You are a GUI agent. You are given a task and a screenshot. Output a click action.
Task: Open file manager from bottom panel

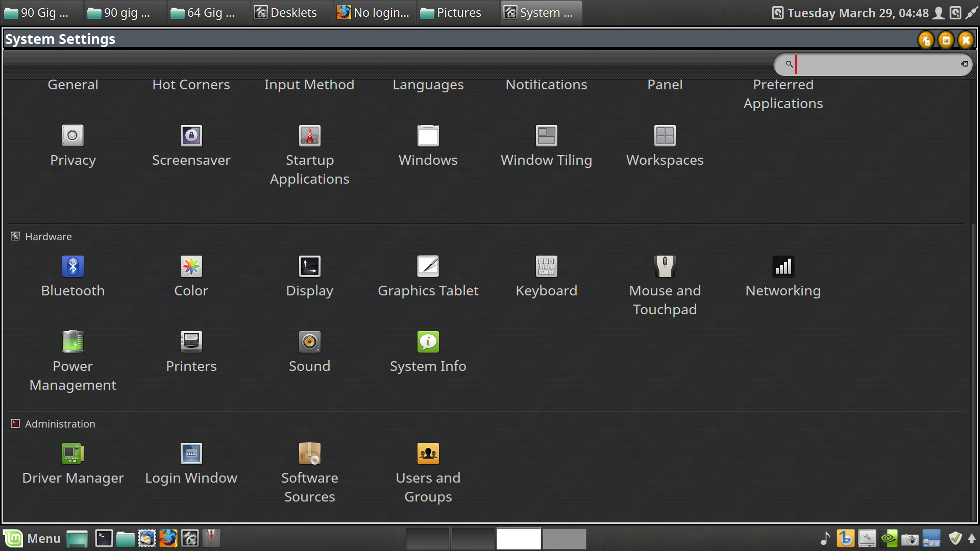pos(125,538)
